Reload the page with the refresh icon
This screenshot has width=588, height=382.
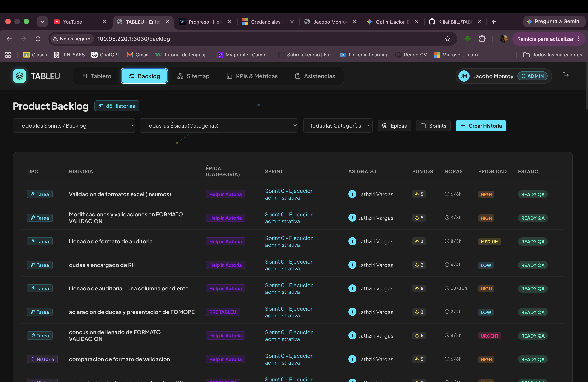(38, 39)
